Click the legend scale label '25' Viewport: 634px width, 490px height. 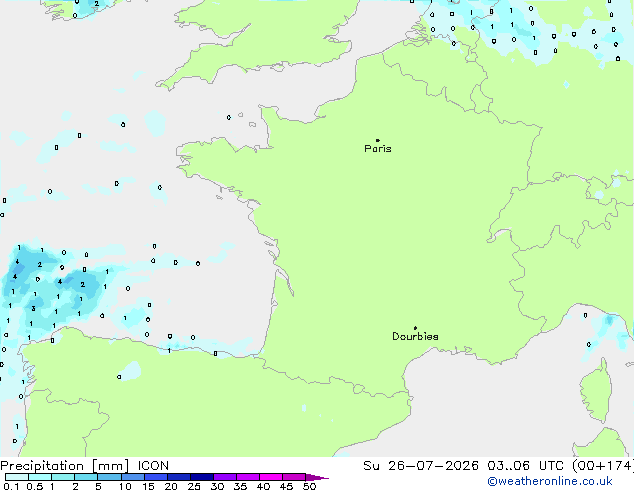tap(194, 486)
